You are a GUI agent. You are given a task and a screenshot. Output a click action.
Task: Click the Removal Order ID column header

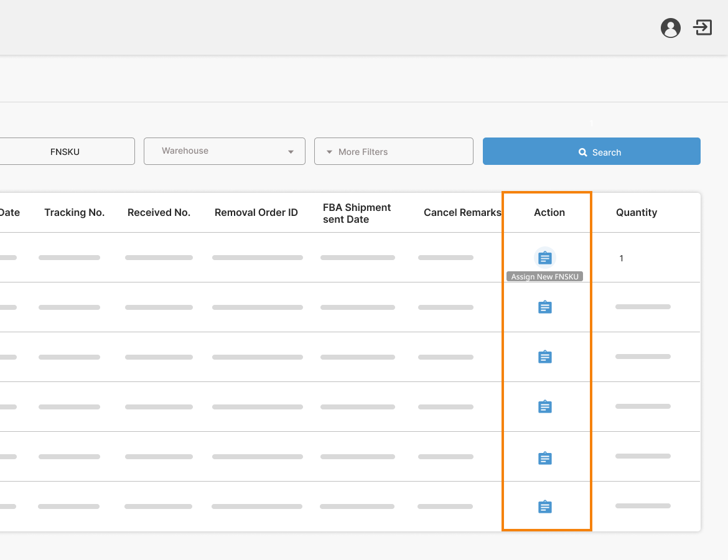(256, 213)
